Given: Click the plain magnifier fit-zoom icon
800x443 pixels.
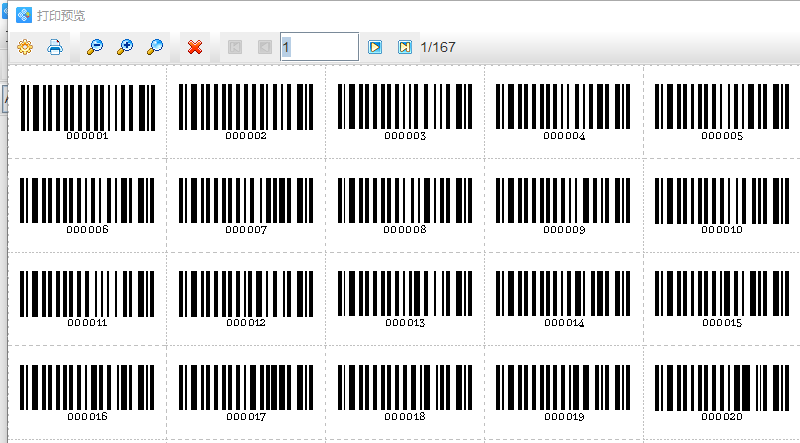Looking at the screenshot, I should (x=155, y=47).
